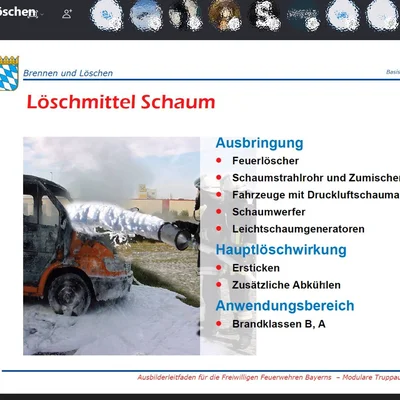Image resolution: width=400 pixels, height=400 pixels.
Task: Click the sky and mountain participant avatar
Action: pos(145,15)
